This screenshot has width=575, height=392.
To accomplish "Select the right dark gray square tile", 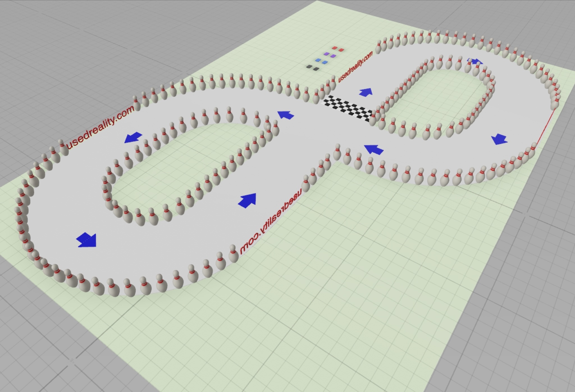I will click(316, 69).
